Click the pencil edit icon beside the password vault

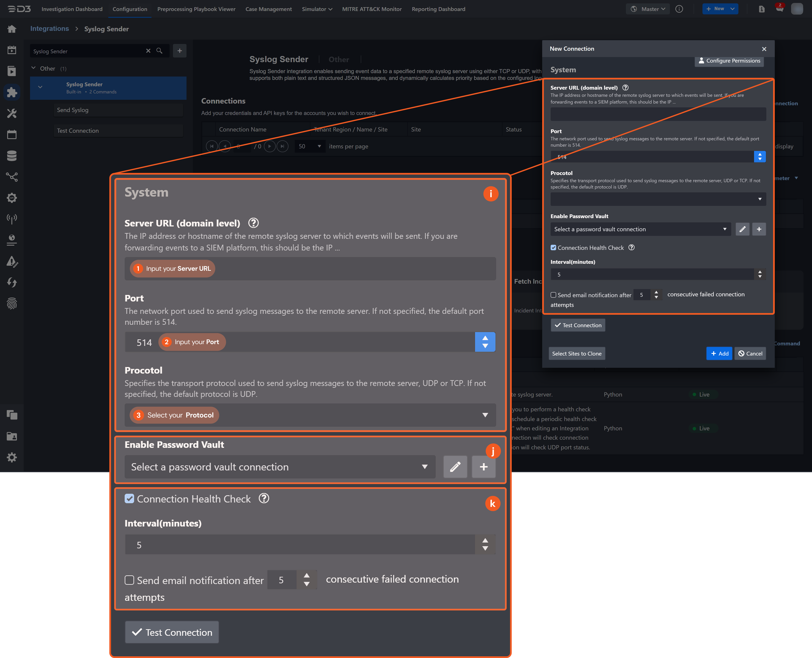click(x=742, y=229)
